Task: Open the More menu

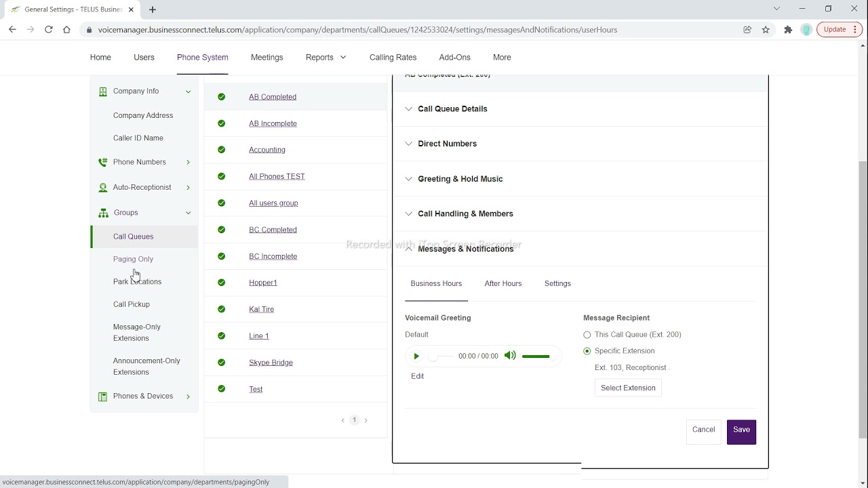Action: pos(502,58)
